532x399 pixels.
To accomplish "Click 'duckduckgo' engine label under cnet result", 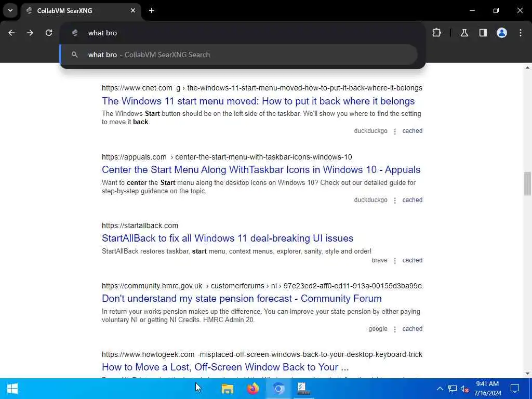I will click(370, 131).
